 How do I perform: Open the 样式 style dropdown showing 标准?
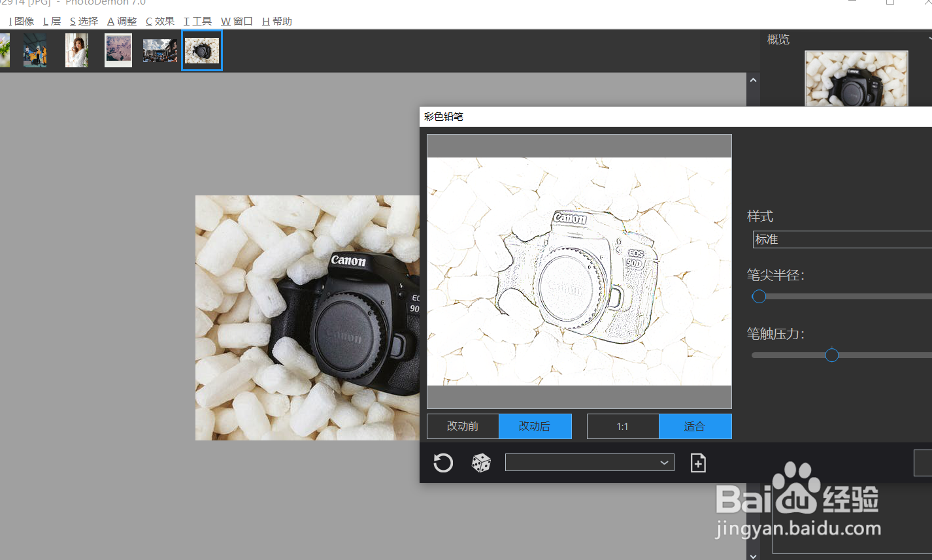[842, 239]
